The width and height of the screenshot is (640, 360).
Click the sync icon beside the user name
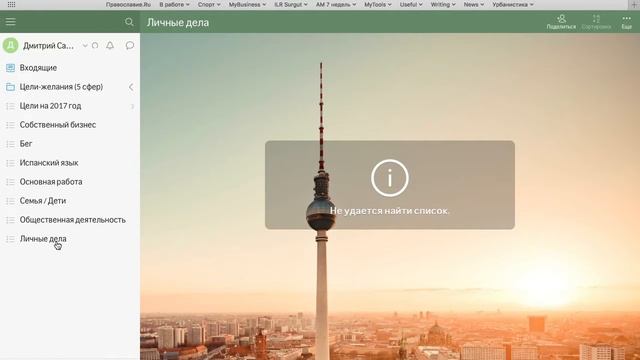pos(95,45)
